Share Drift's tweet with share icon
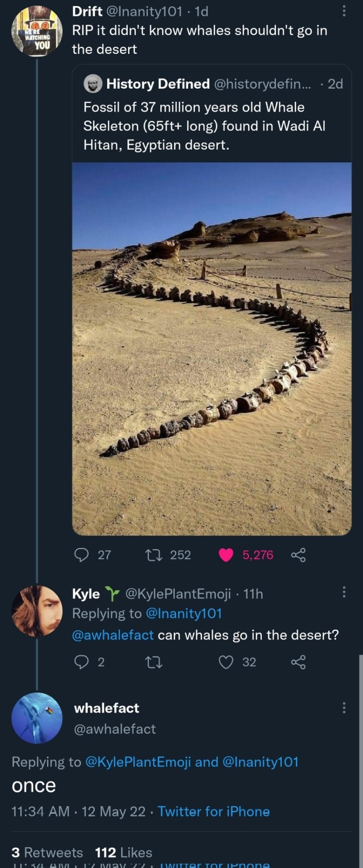363x868 pixels. point(298,555)
